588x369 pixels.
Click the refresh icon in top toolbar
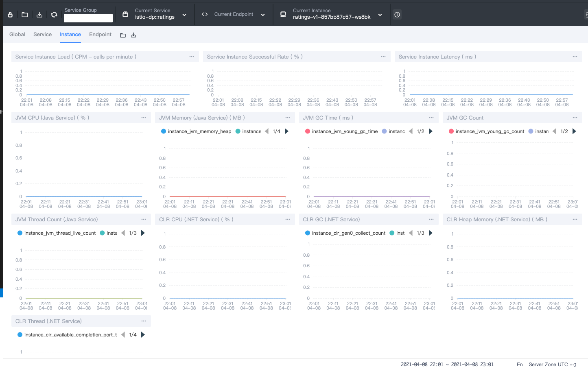coord(54,15)
